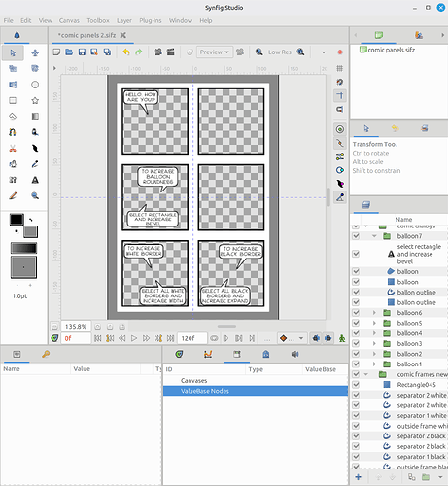Select the Circle tool
Viewport: 448px width, 486px height.
pyautogui.click(x=35, y=85)
